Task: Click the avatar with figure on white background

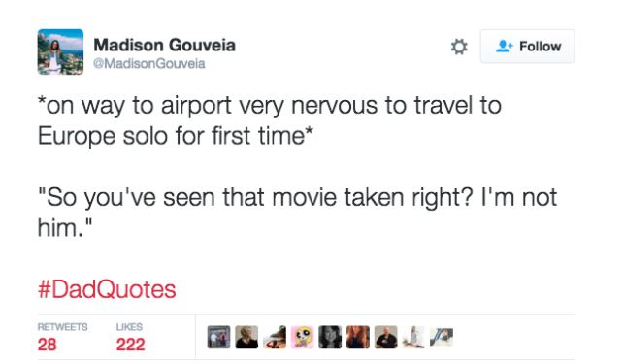Action: [x=413, y=338]
